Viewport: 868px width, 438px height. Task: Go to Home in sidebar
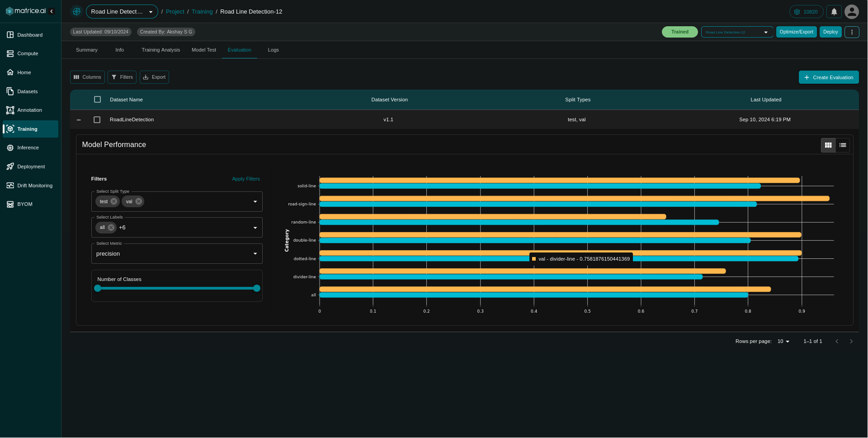coord(30,72)
